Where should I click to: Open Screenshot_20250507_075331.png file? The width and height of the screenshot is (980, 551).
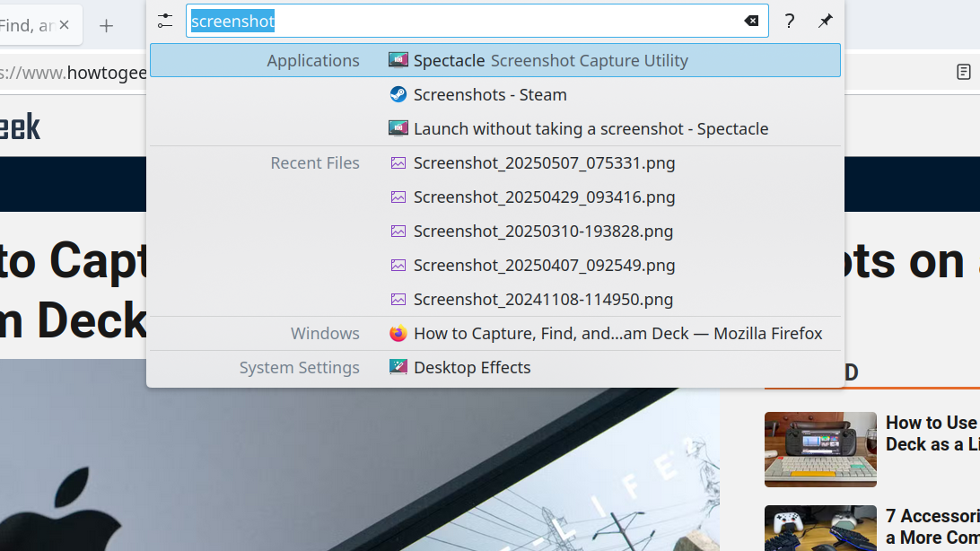pos(544,162)
